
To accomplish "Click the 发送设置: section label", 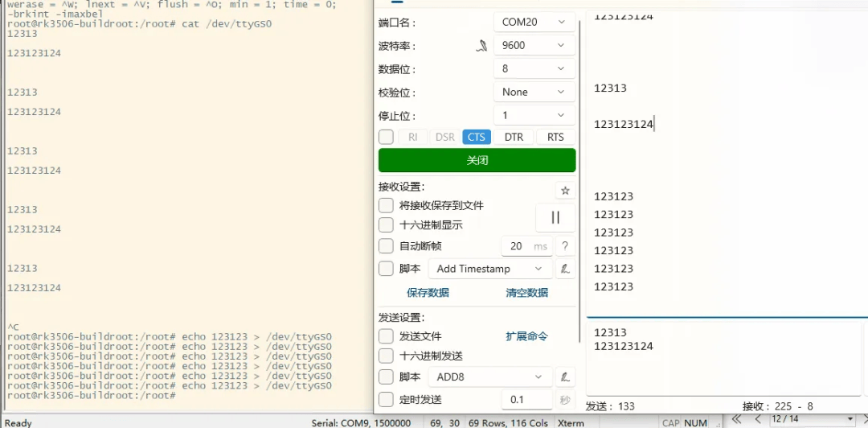I will pos(401,318).
